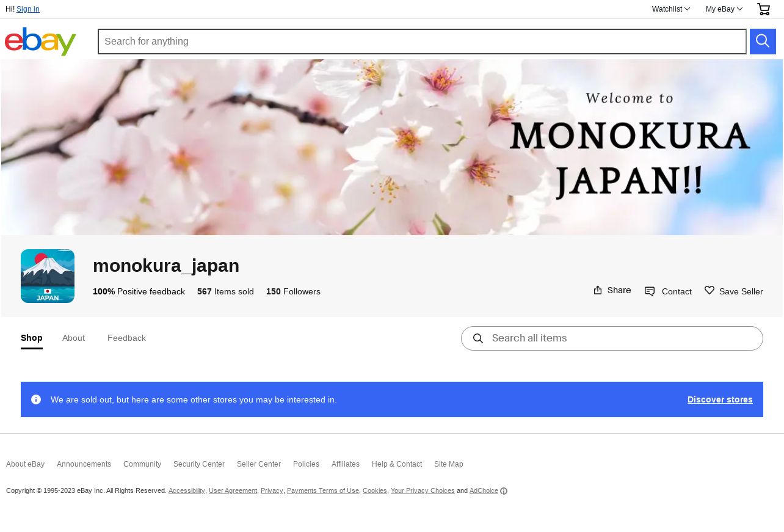Click the Save Seller label text
The height and width of the screenshot is (532, 784).
point(741,292)
